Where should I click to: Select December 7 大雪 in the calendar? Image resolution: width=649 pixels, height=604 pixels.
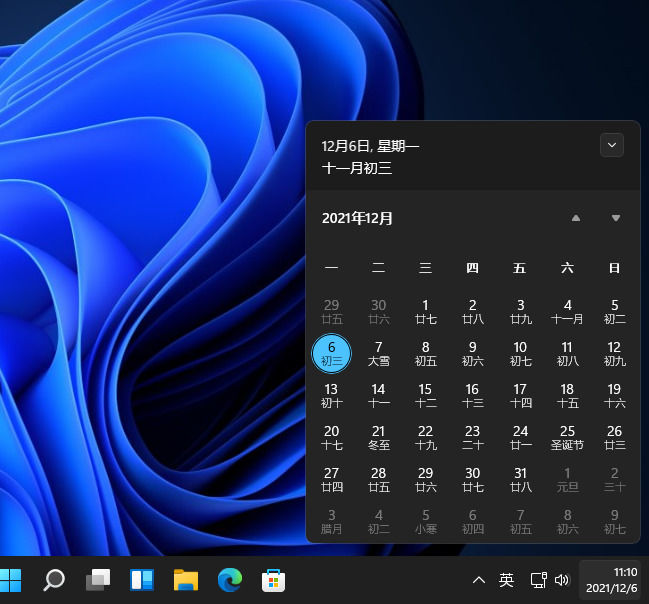click(378, 353)
